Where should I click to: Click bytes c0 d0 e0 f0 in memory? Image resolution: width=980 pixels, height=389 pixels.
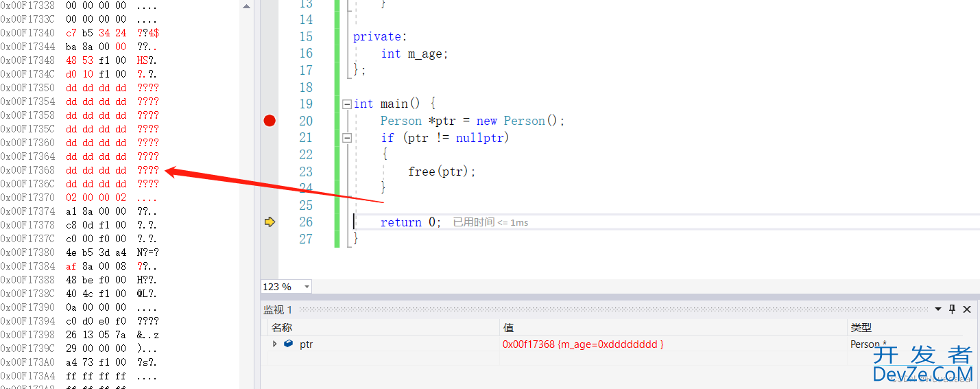96,321
